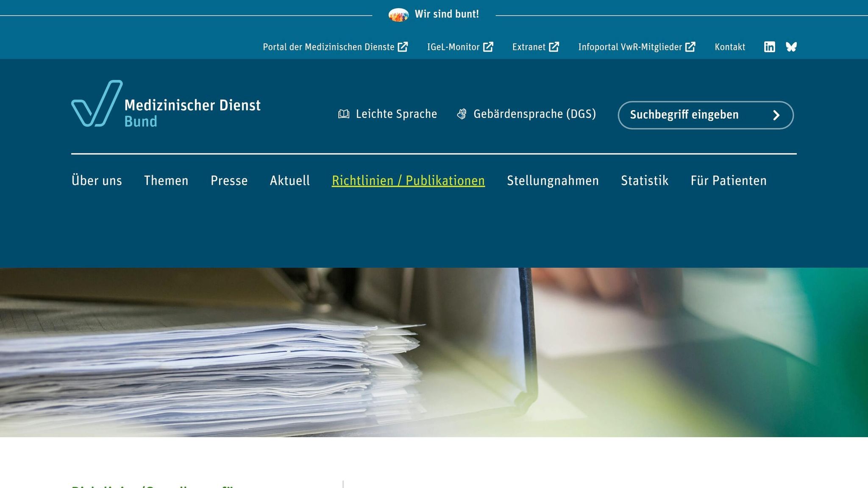Open the LinkedIn profile icon
The width and height of the screenshot is (868, 488).
769,47
